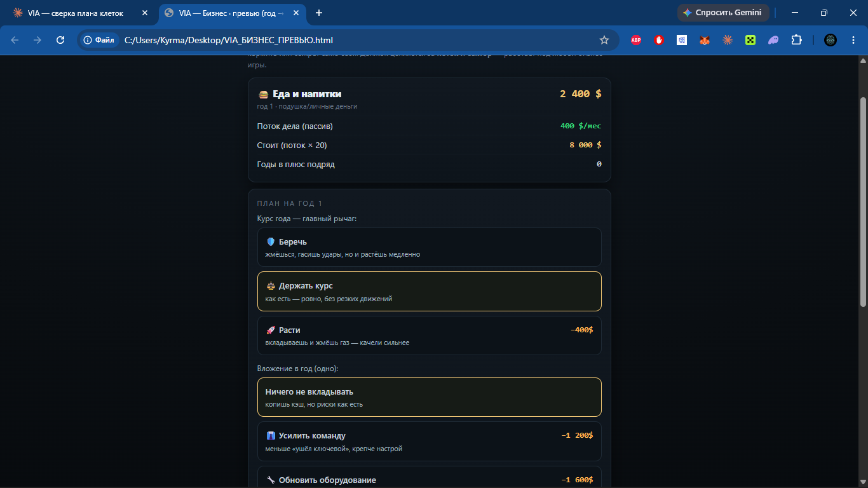The width and height of the screenshot is (868, 488).
Task: Click the −400$ cost on Расти
Action: 581,330
